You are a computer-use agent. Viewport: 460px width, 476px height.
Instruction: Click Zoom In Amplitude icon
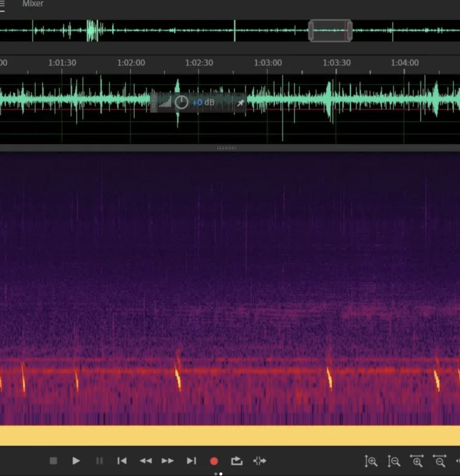(371, 461)
